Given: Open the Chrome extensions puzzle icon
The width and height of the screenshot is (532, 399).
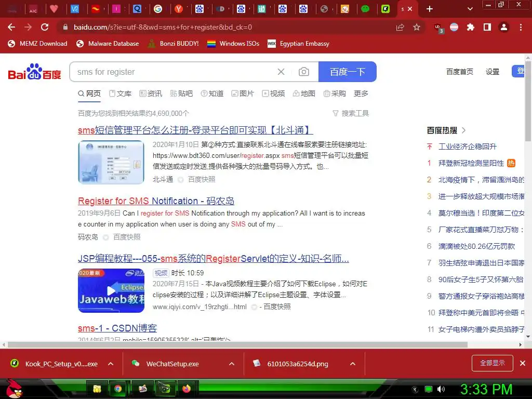Looking at the screenshot, I should [x=471, y=27].
